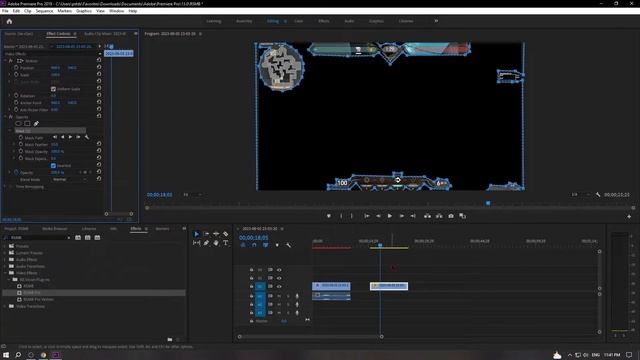Click Extract button in Program Monitor
This screenshot has width=640, height=360.
pyautogui.click(x=439, y=216)
